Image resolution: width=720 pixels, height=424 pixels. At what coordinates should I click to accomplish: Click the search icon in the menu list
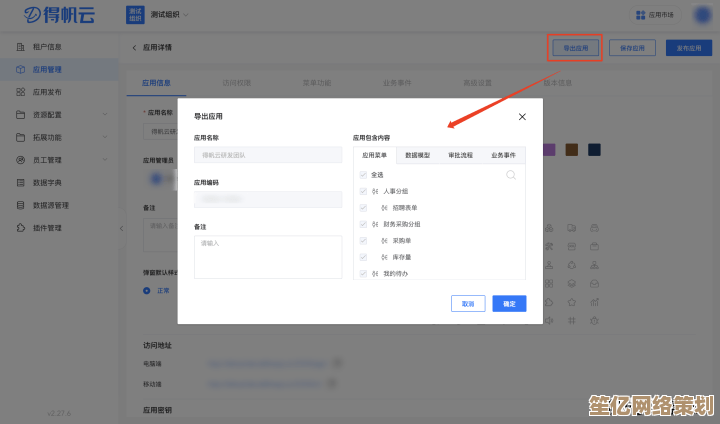pyautogui.click(x=510, y=175)
